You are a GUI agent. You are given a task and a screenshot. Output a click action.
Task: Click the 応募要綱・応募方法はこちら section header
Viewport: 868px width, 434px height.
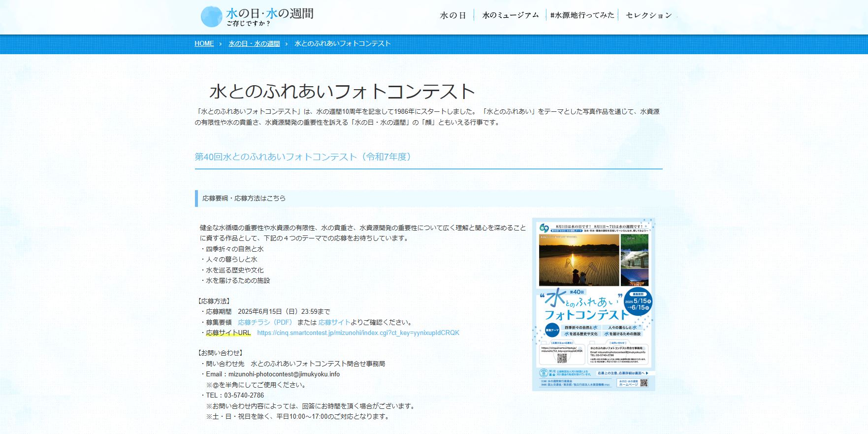tap(244, 199)
